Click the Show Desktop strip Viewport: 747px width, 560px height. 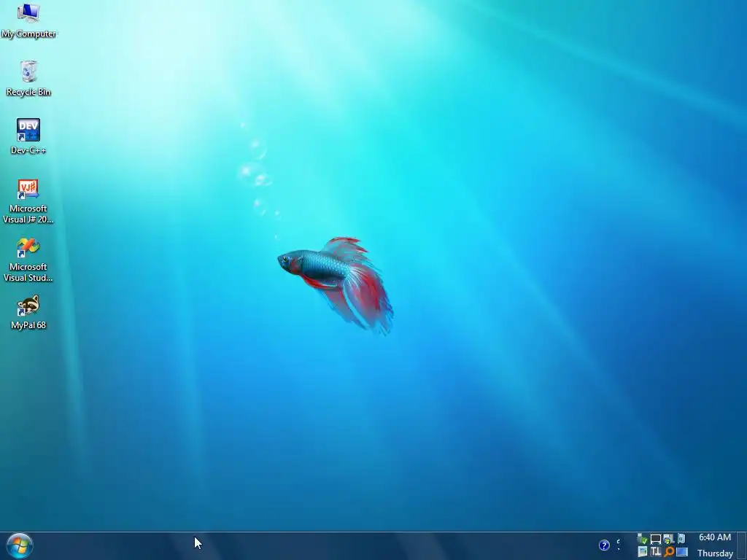(x=742, y=545)
